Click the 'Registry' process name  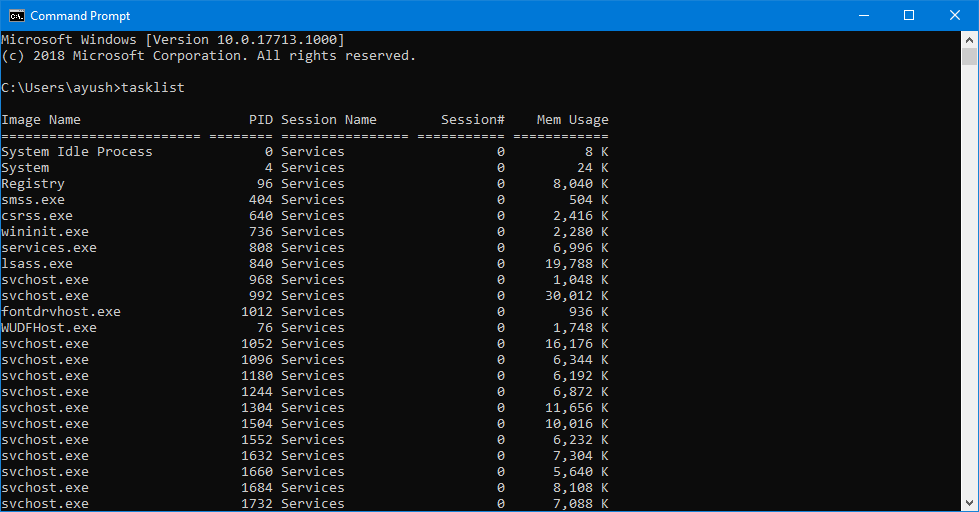(33, 184)
